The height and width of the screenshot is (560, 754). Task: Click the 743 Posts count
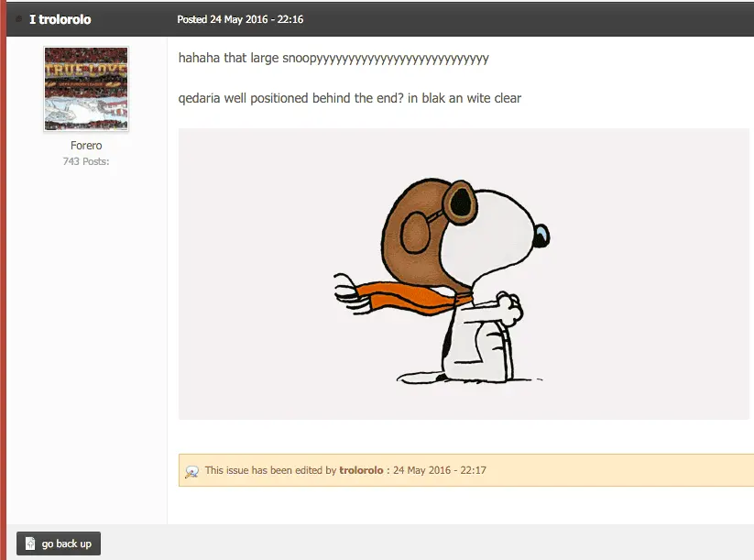click(86, 161)
